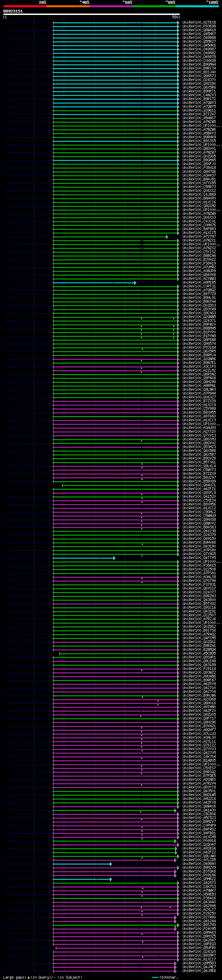Click the hit label UniRef100_A9PE85
Image resolution: width=222 pixels, height=980 pixels.
199,283
